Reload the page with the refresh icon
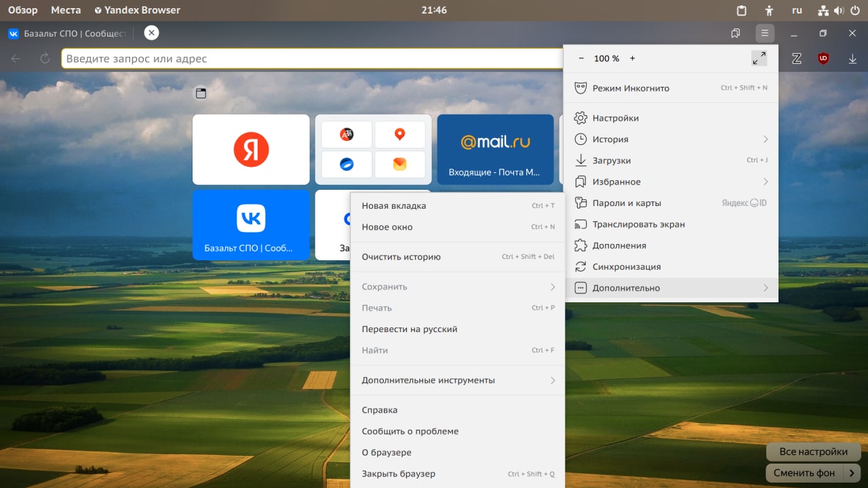This screenshot has width=868, height=488. pyautogui.click(x=45, y=58)
